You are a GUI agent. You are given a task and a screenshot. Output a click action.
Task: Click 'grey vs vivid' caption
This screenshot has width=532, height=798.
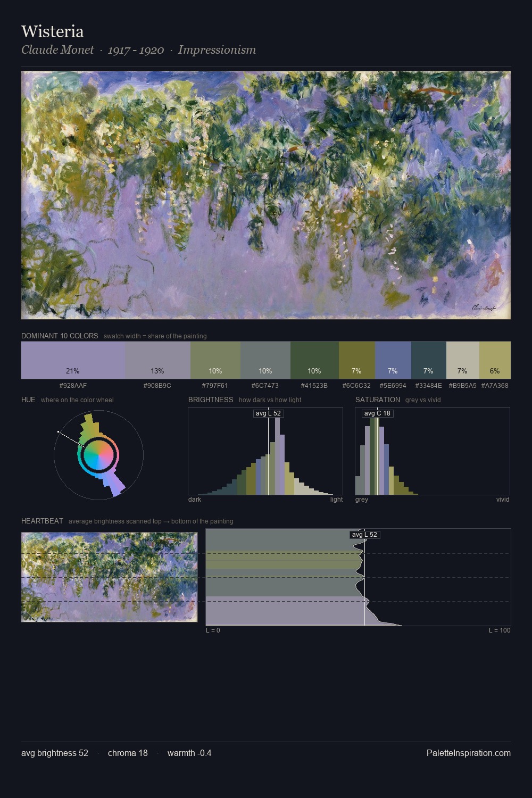(423, 400)
